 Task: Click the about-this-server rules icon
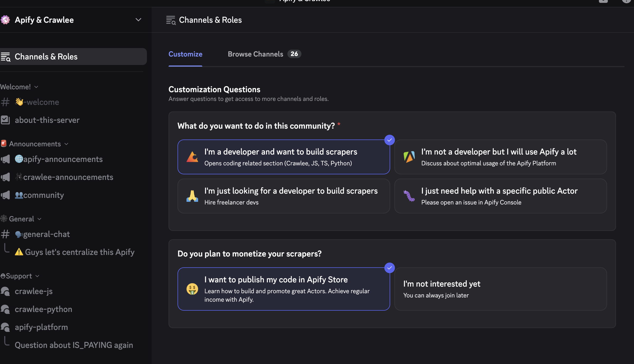(x=5, y=120)
